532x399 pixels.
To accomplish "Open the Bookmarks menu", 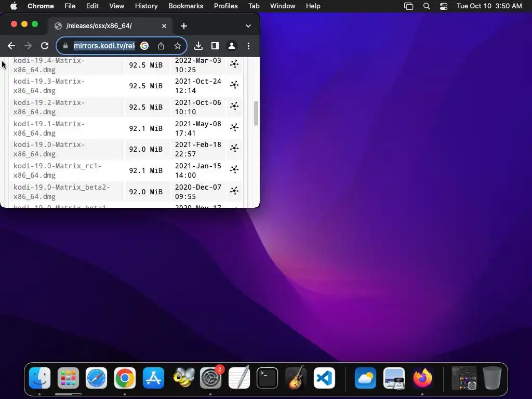I will pos(185,6).
